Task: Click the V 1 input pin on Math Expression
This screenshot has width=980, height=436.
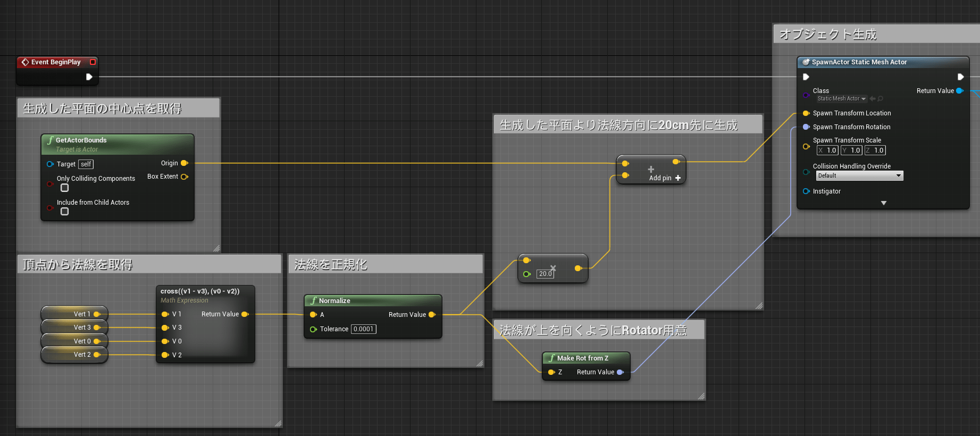Action: pyautogui.click(x=165, y=314)
